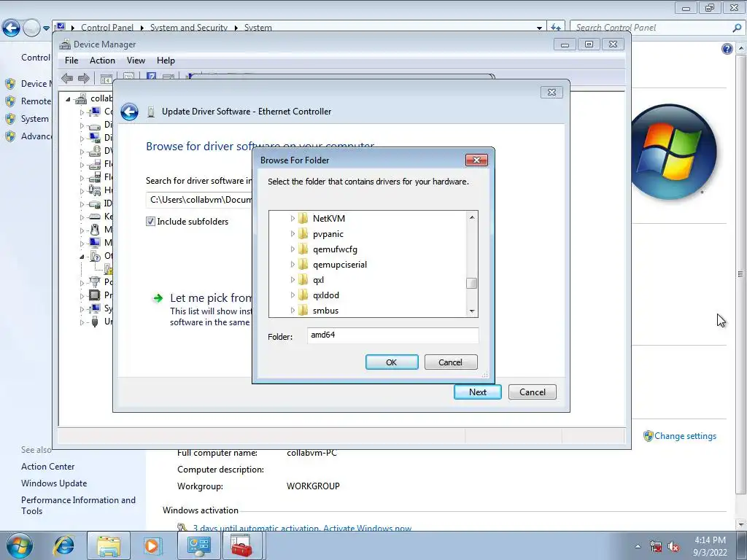This screenshot has width=747, height=560.
Task: Collapse the collabvm root node in Device Manager
Action: (x=68, y=99)
